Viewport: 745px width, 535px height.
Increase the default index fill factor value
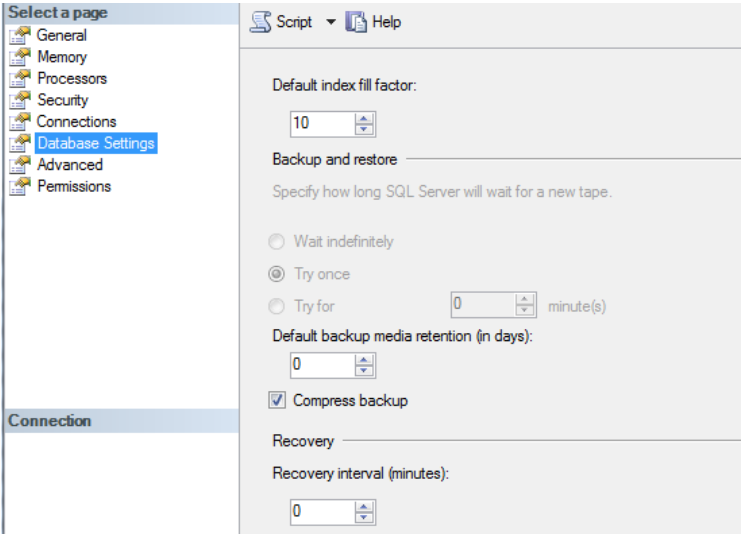coord(364,118)
